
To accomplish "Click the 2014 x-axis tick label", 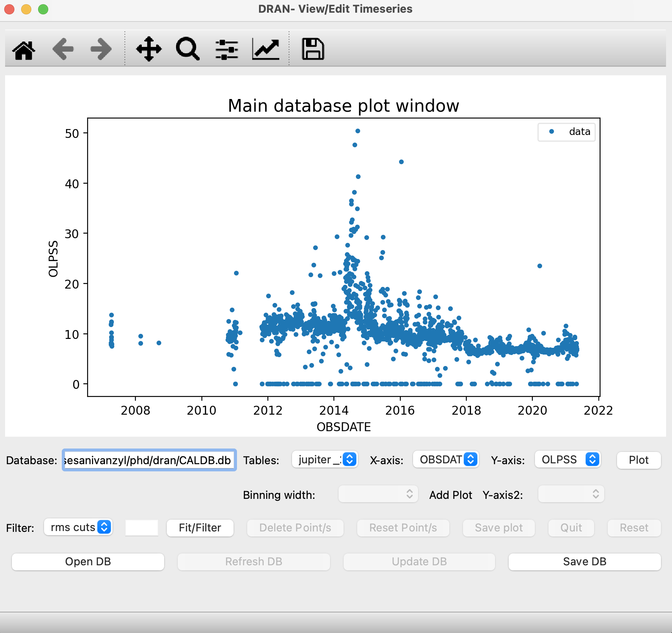I will coord(334,410).
